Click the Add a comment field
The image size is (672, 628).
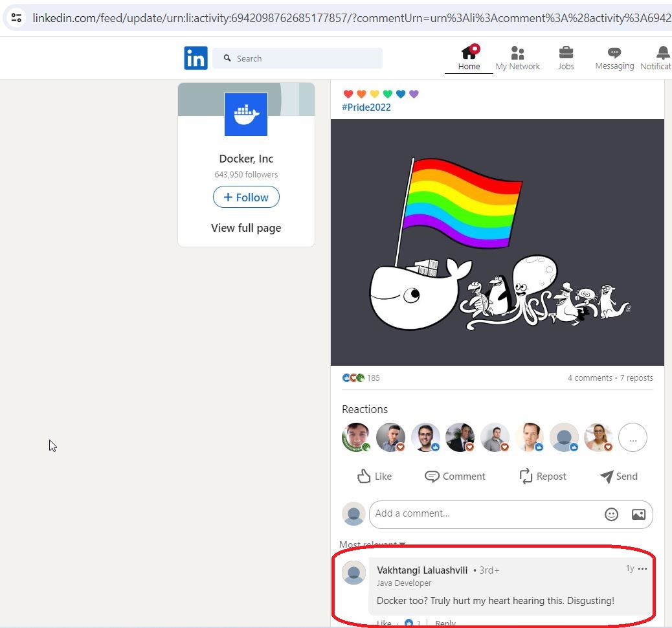click(x=511, y=514)
